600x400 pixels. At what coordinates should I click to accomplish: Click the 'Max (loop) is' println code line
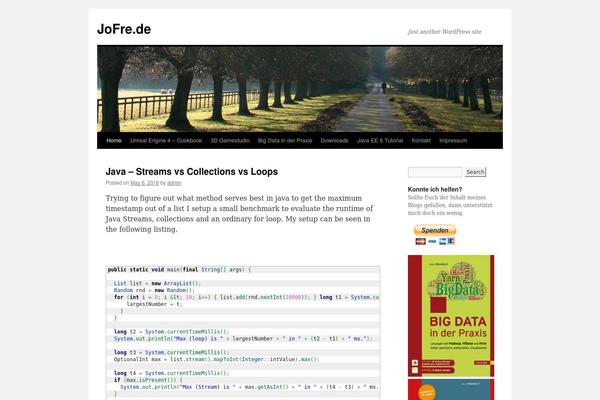point(243,338)
